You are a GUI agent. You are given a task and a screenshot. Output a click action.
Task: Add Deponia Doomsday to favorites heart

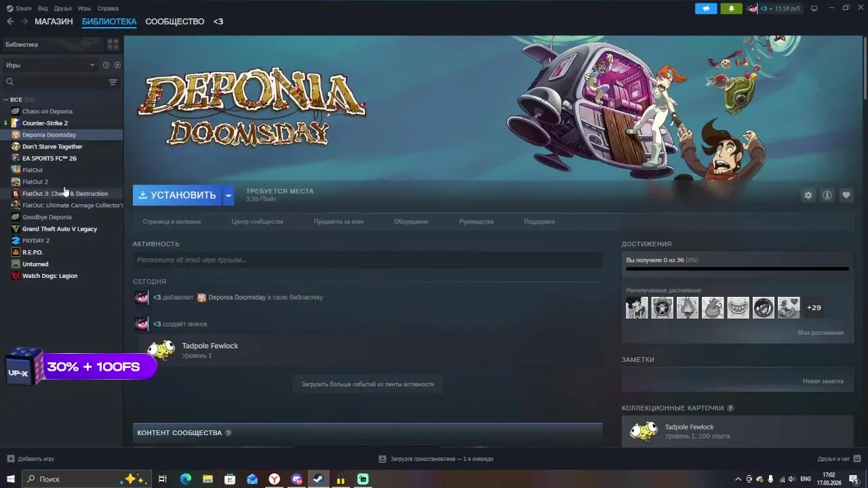pyautogui.click(x=846, y=195)
